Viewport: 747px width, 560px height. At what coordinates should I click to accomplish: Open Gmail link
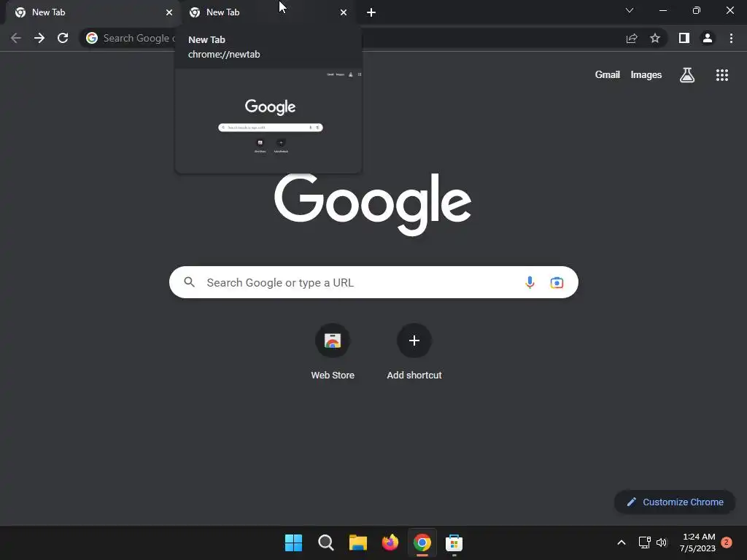(608, 75)
